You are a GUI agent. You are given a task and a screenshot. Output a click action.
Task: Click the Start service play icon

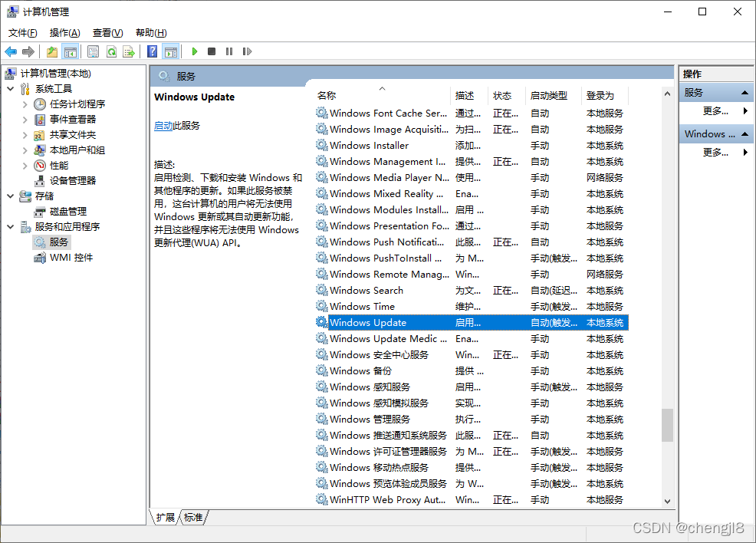tap(195, 51)
